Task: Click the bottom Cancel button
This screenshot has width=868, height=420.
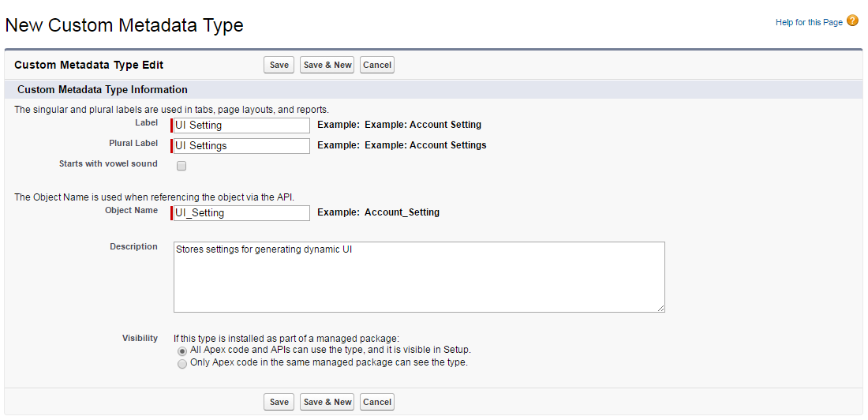Action: pyautogui.click(x=377, y=402)
